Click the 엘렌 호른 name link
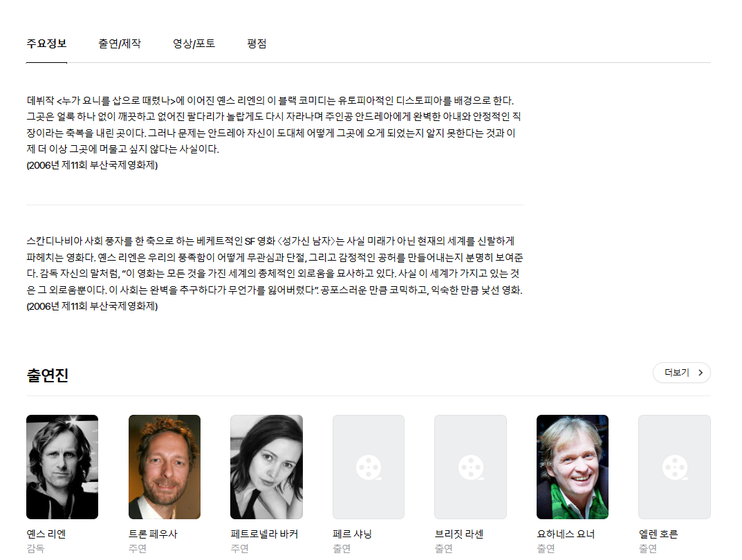 point(658,534)
